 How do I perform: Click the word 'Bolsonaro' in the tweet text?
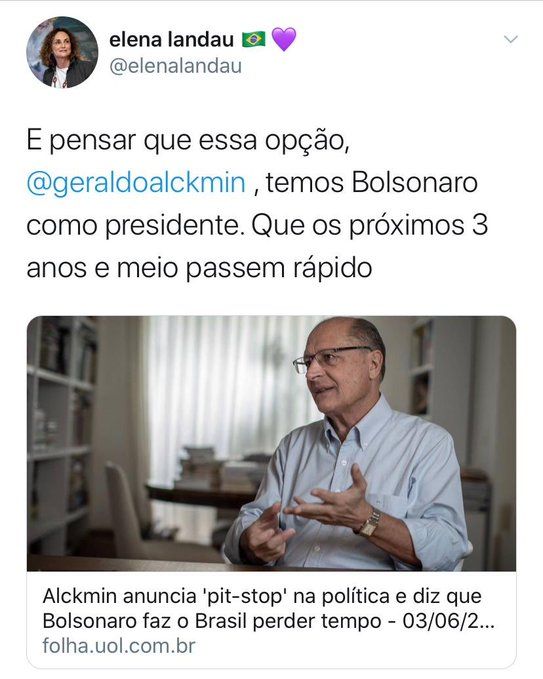tap(414, 182)
